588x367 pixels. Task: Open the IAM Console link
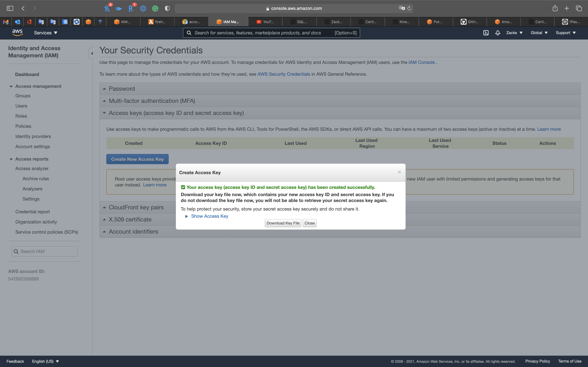coord(421,62)
